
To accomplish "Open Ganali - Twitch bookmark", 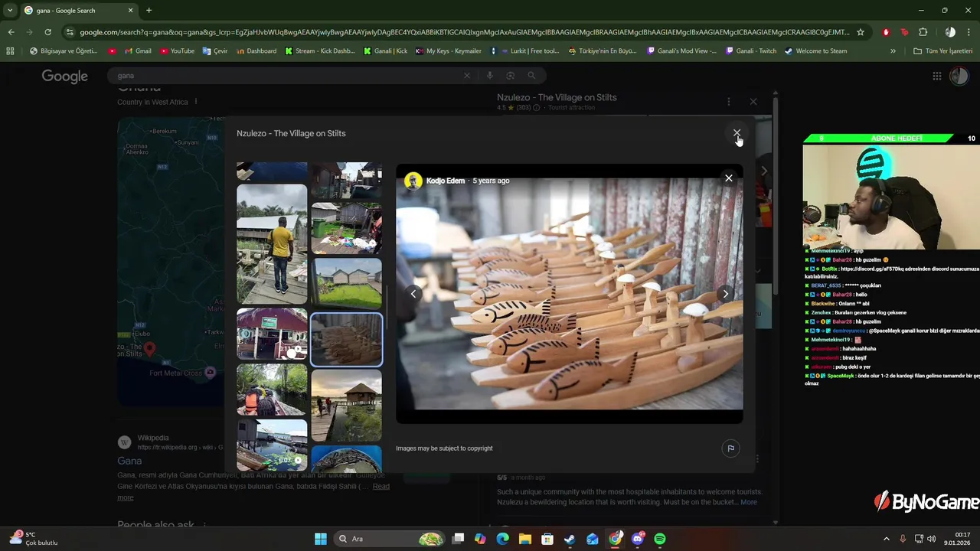I will coord(750,51).
